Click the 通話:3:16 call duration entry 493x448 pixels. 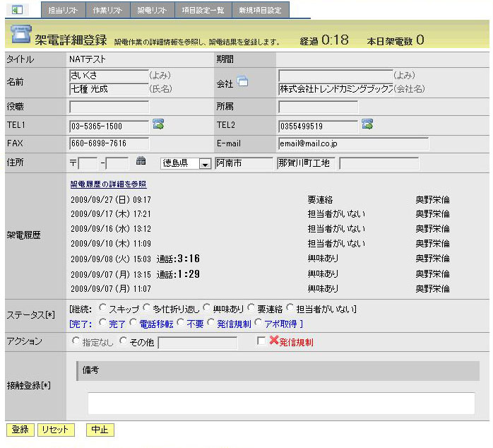tap(178, 259)
